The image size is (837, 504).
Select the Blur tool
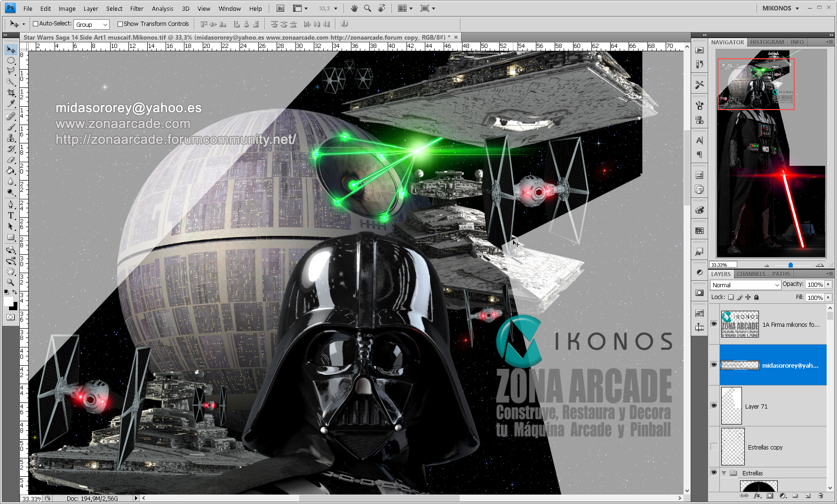(x=11, y=181)
